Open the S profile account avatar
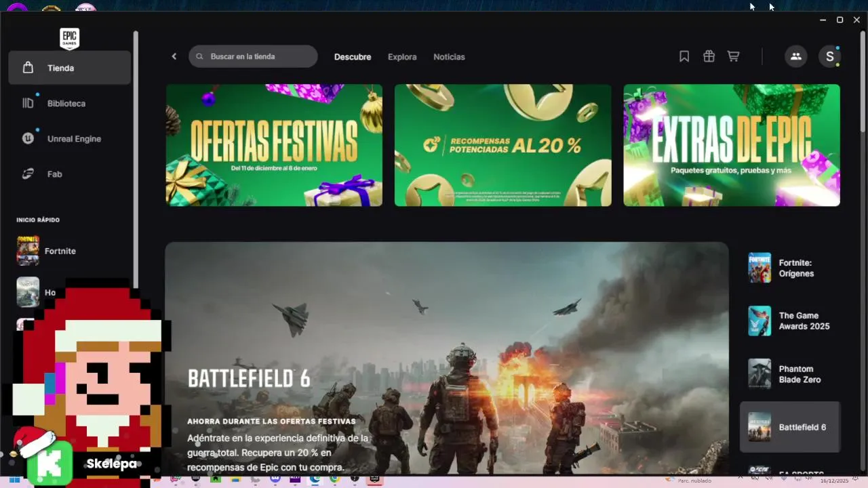 click(829, 56)
